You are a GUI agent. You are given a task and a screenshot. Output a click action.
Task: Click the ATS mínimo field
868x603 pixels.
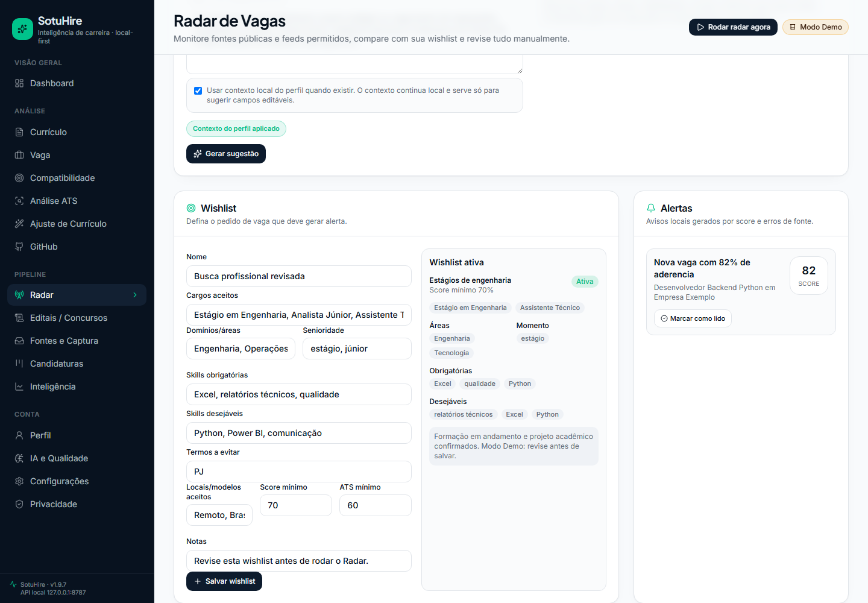[x=376, y=505]
